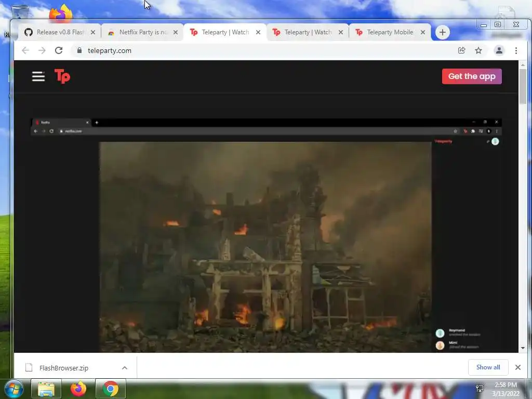This screenshot has width=532, height=399.
Task: Click the Chrome taskbar icon
Action: [x=111, y=389]
